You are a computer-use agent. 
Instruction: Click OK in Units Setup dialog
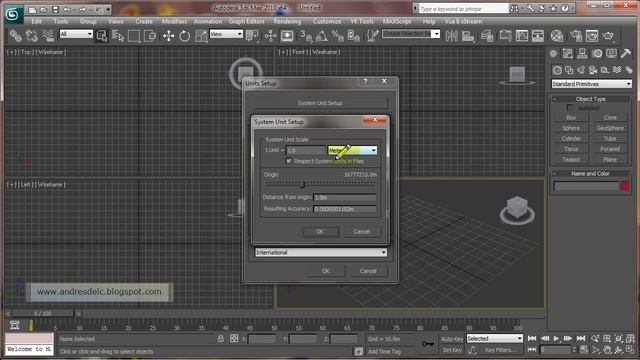point(326,271)
